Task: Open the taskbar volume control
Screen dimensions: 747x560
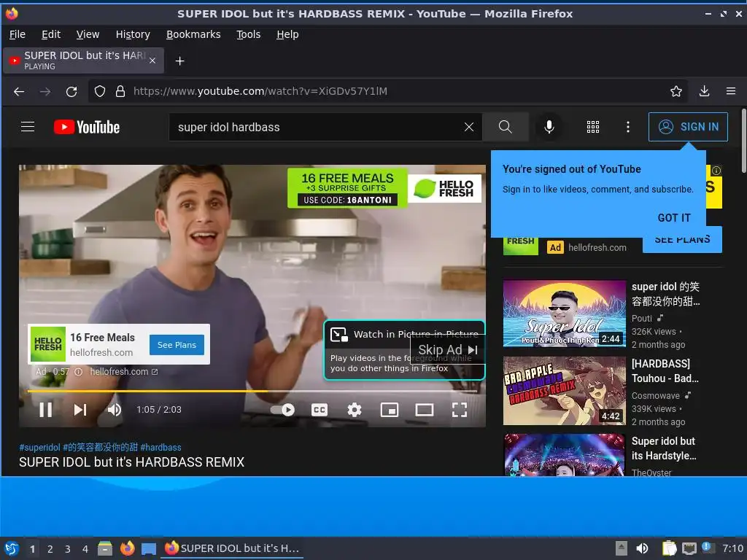Action: tap(642, 548)
